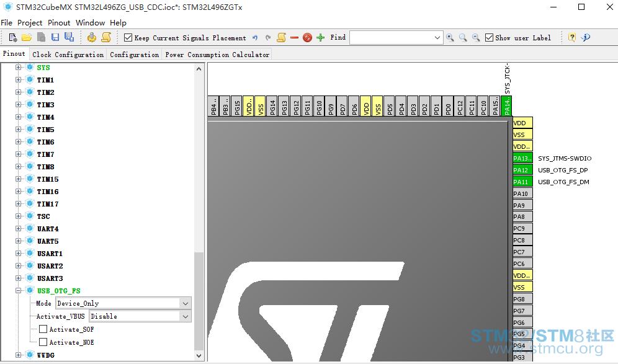Click the info 'i' toolbar icon
Screen dimensions: 618x364
pyautogui.click(x=586, y=37)
